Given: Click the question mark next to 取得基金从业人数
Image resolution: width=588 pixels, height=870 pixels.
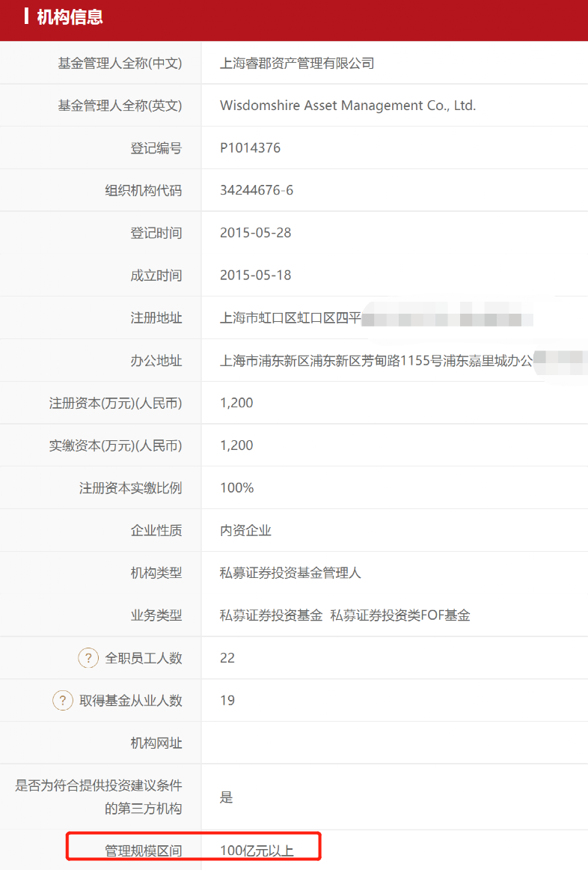Looking at the screenshot, I should point(63,701).
